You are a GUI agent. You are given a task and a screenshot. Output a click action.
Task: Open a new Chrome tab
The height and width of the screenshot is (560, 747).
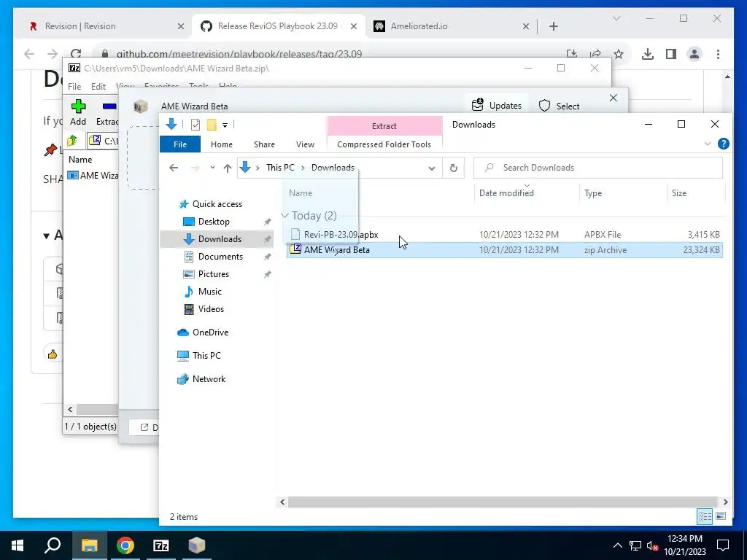tap(554, 26)
